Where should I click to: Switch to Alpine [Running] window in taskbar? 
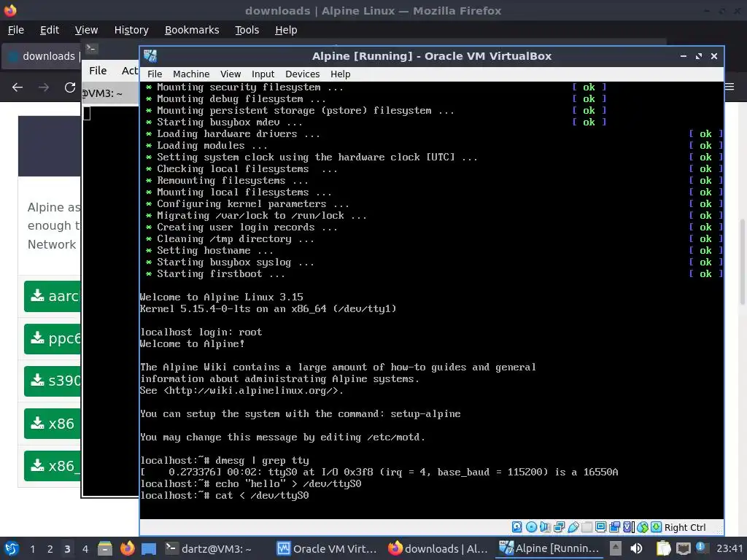tap(550, 548)
